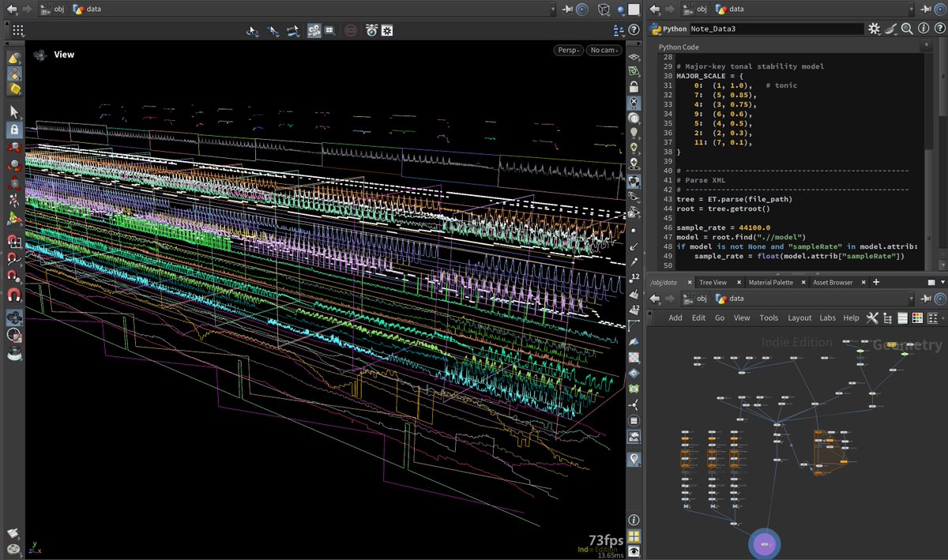This screenshot has height=560, width=948.
Task: Open the Layout menu in network editor
Action: (x=799, y=318)
